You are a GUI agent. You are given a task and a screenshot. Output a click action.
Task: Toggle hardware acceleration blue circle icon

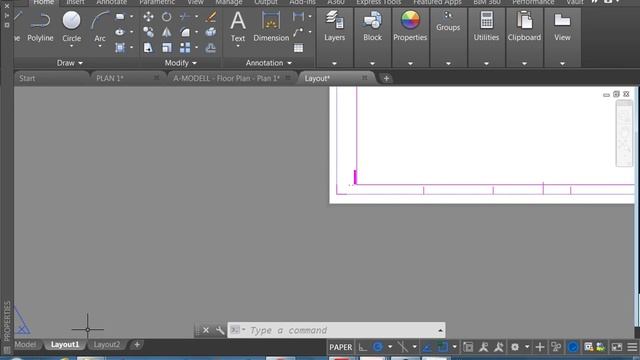click(573, 347)
